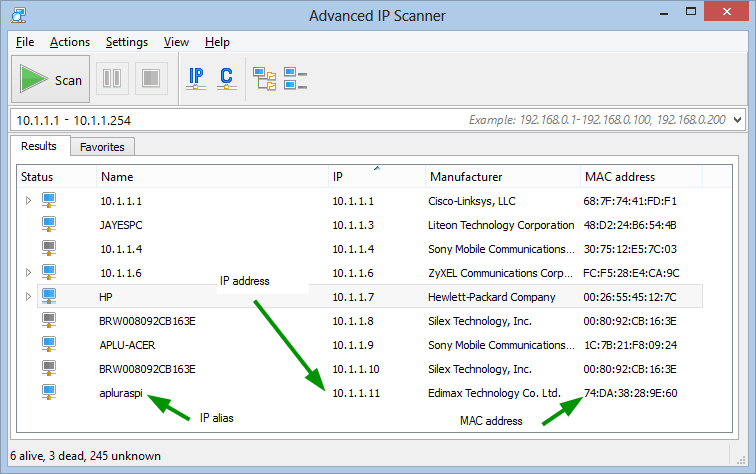The width and height of the screenshot is (756, 474).
Task: Click computer icon for 10.1.1.1 row
Action: 49,200
